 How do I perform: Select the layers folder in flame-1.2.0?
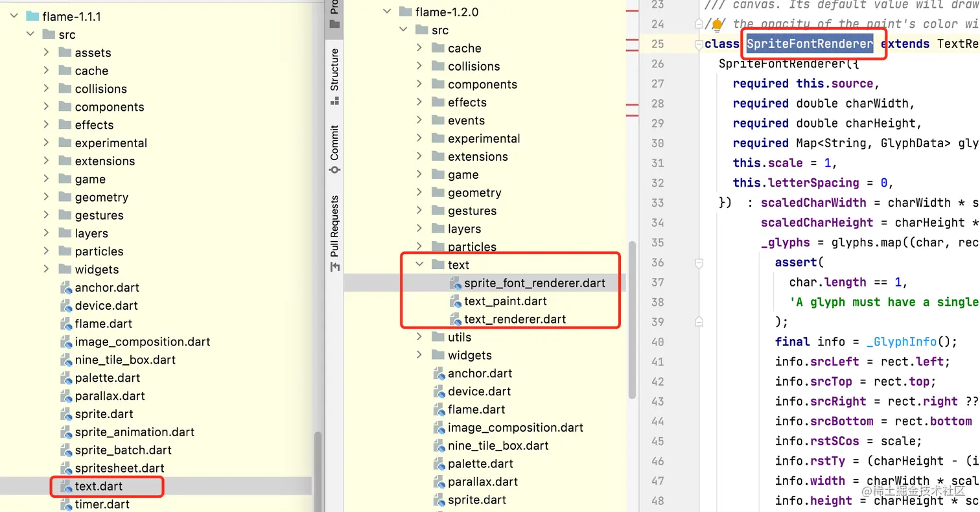pyautogui.click(x=464, y=229)
